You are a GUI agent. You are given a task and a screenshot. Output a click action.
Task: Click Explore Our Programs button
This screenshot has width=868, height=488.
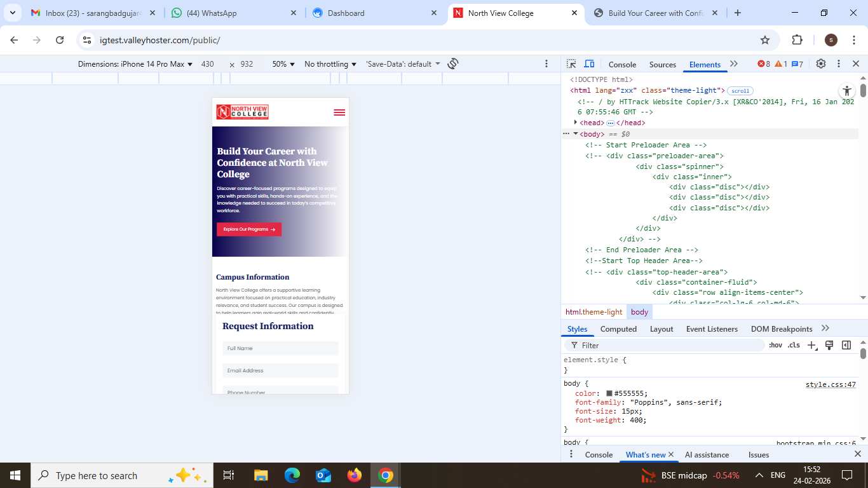249,229
